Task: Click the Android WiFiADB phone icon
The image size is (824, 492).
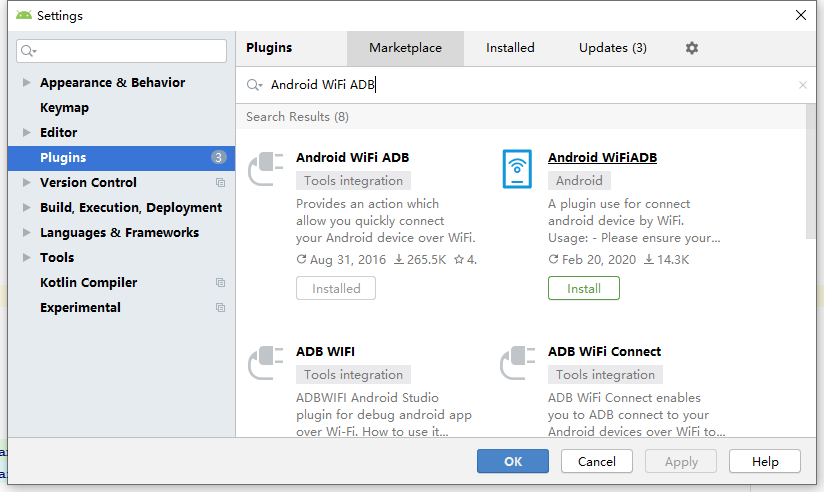Action: coord(517,169)
